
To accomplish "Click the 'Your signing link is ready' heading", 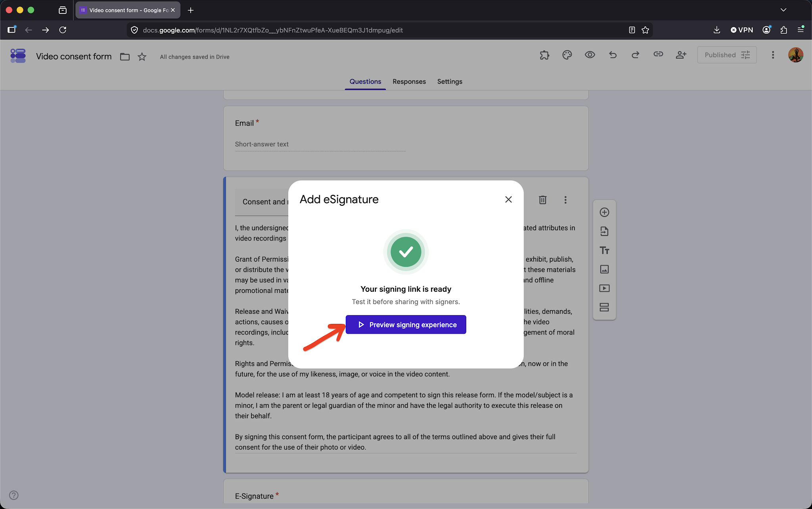I will (406, 289).
